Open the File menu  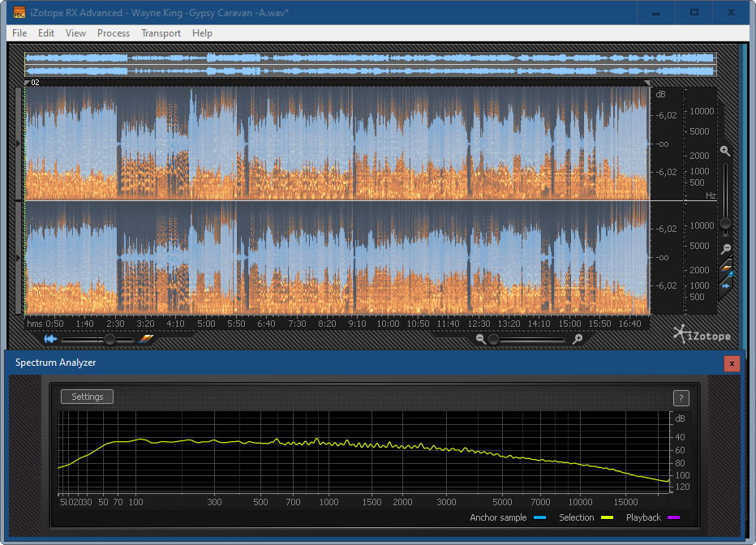pyautogui.click(x=19, y=33)
